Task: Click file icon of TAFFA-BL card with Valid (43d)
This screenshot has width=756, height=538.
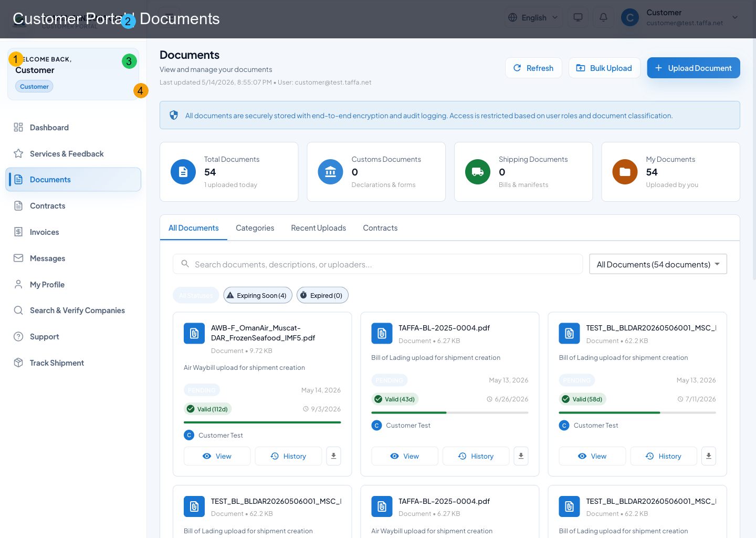Action: point(382,333)
